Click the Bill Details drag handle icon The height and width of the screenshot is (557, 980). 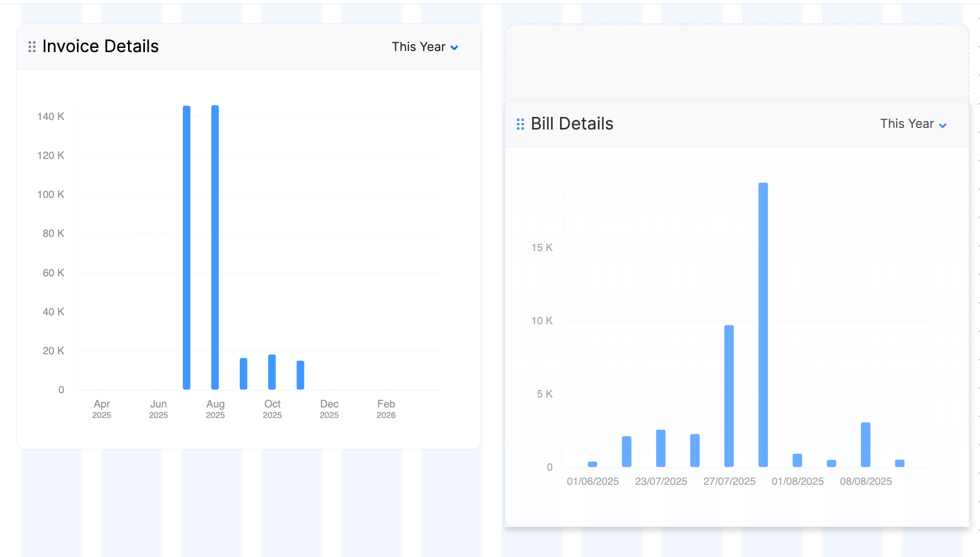point(521,124)
